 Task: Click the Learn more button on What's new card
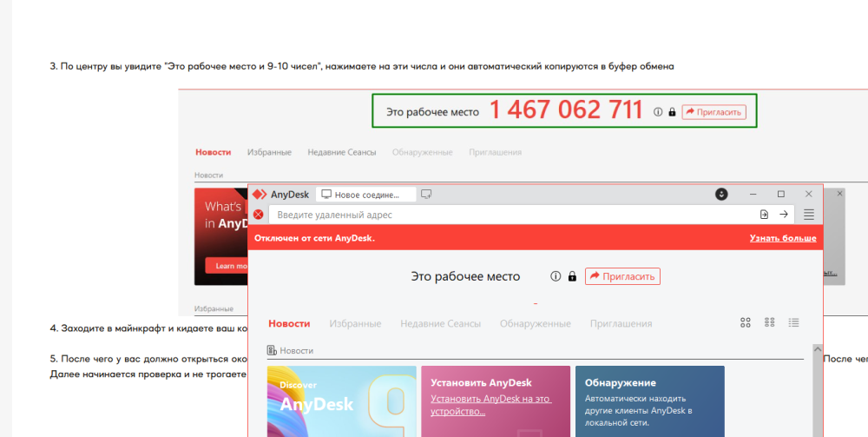tap(227, 266)
